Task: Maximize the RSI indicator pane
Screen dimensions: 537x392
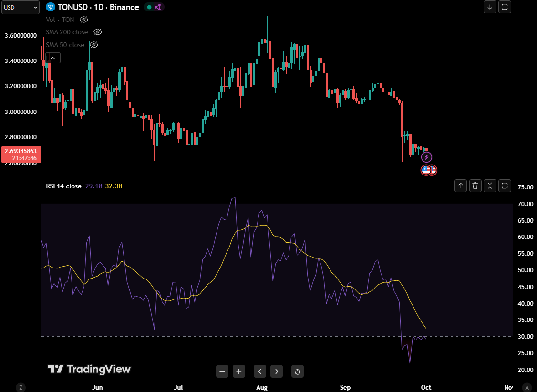Action: point(505,186)
